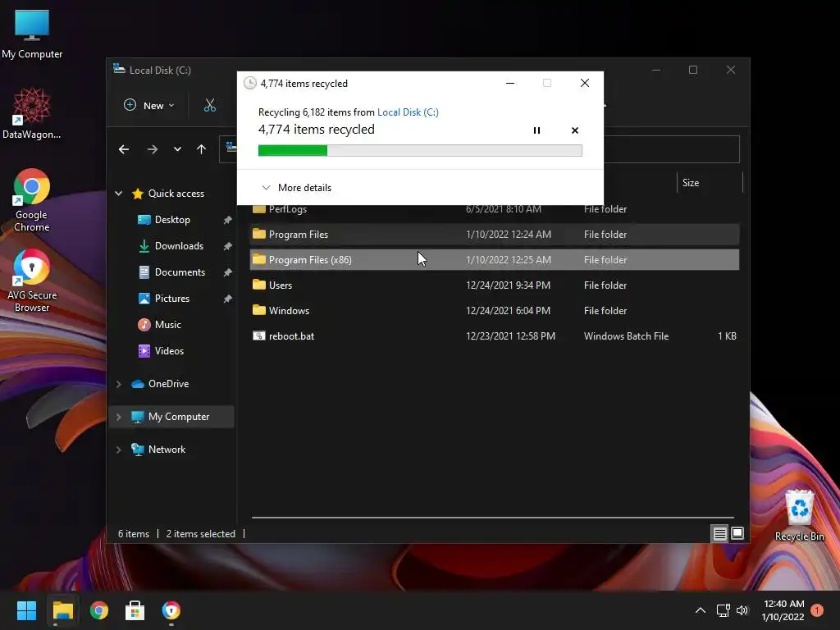Open the notification badge in taskbar
The image size is (840, 630).
pos(817,610)
